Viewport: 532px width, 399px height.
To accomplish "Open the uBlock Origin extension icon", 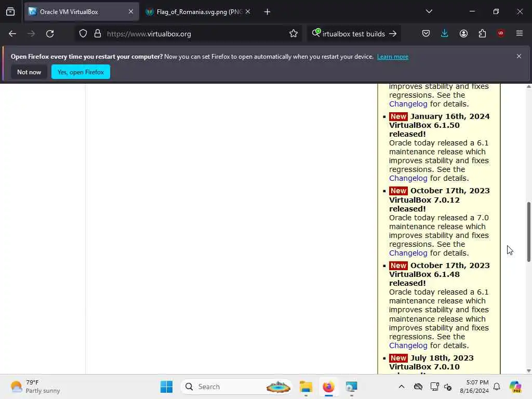I will [x=501, y=33].
